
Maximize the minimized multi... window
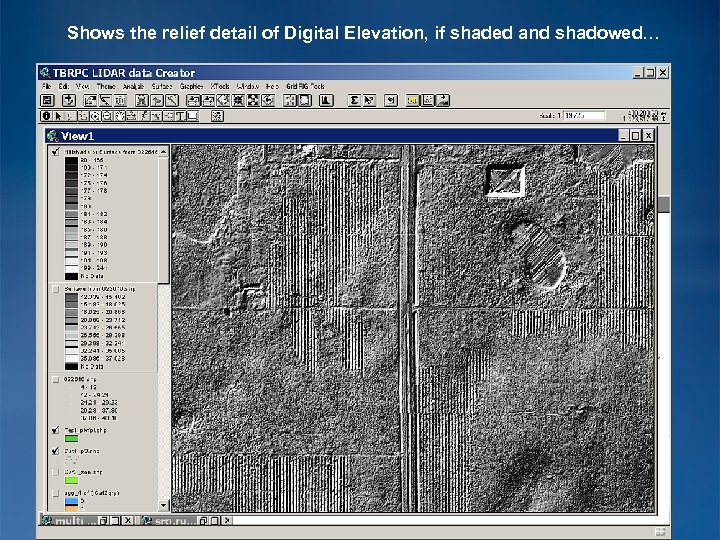(x=115, y=521)
